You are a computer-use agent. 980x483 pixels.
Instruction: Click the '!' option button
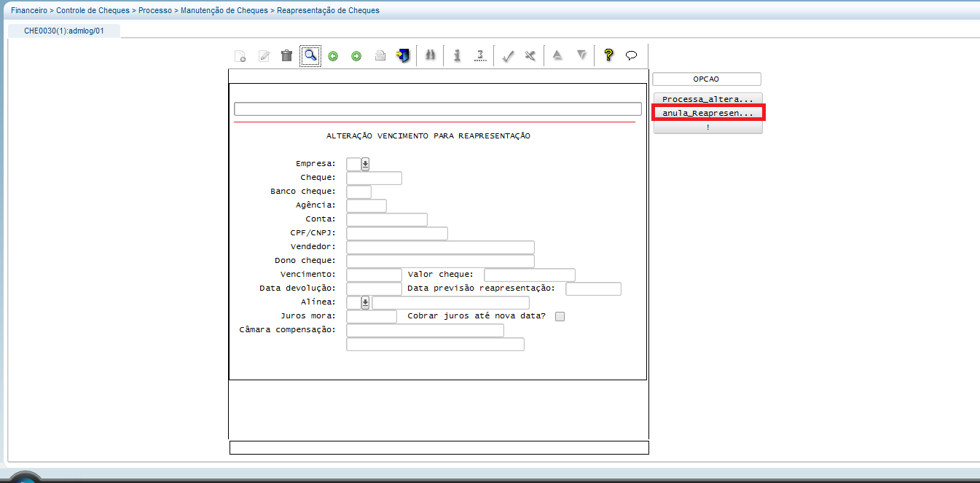point(707,127)
